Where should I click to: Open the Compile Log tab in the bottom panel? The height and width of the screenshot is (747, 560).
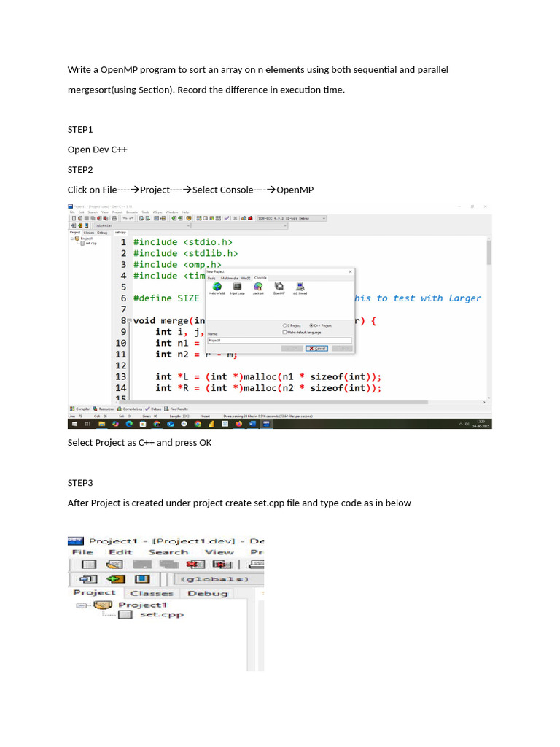coord(130,409)
